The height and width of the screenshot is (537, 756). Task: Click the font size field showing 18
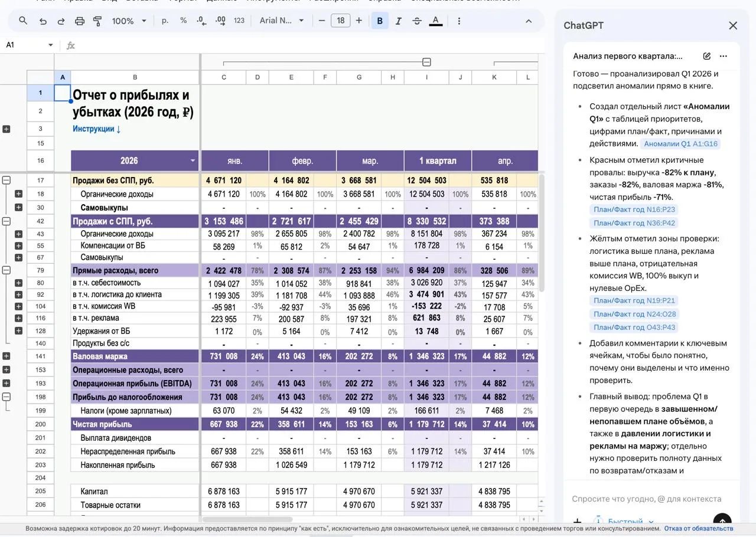341,21
